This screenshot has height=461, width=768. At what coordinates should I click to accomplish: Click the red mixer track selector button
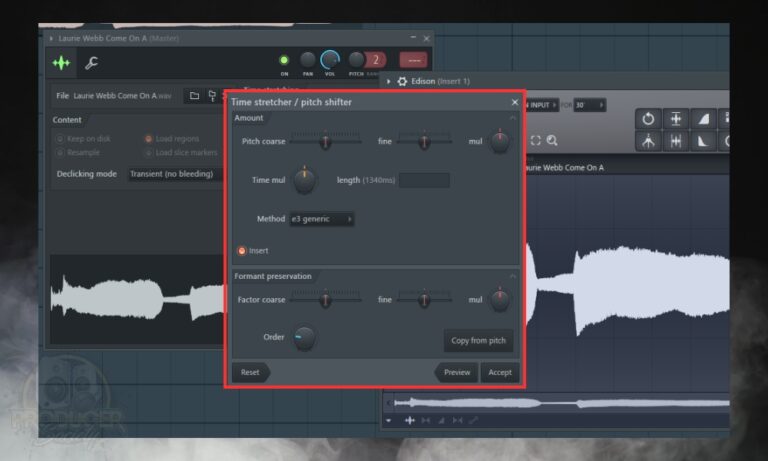414,60
